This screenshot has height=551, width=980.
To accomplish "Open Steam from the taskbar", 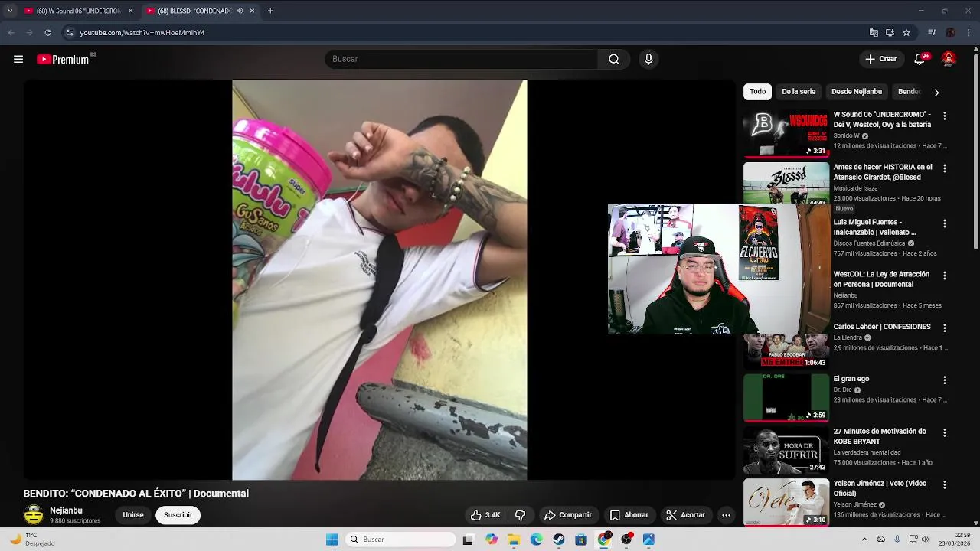I will click(559, 540).
